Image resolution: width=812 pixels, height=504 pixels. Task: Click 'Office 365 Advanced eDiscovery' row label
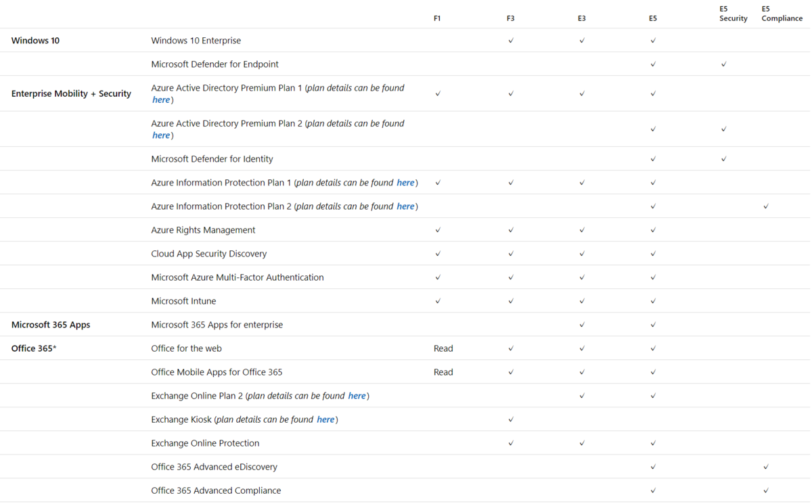point(215,467)
